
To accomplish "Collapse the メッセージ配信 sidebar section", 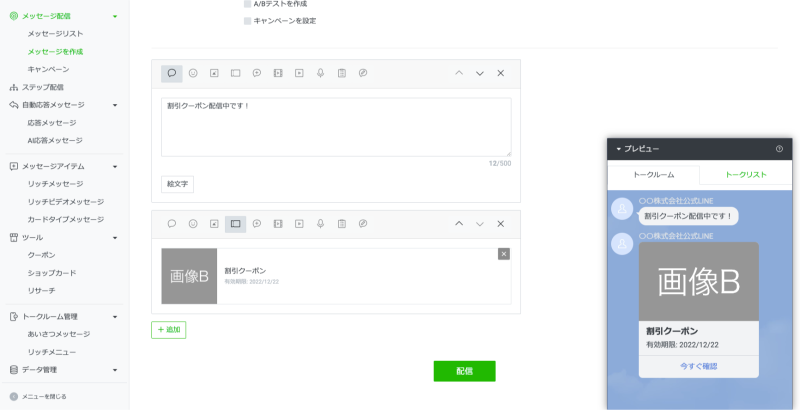I will [x=115, y=17].
